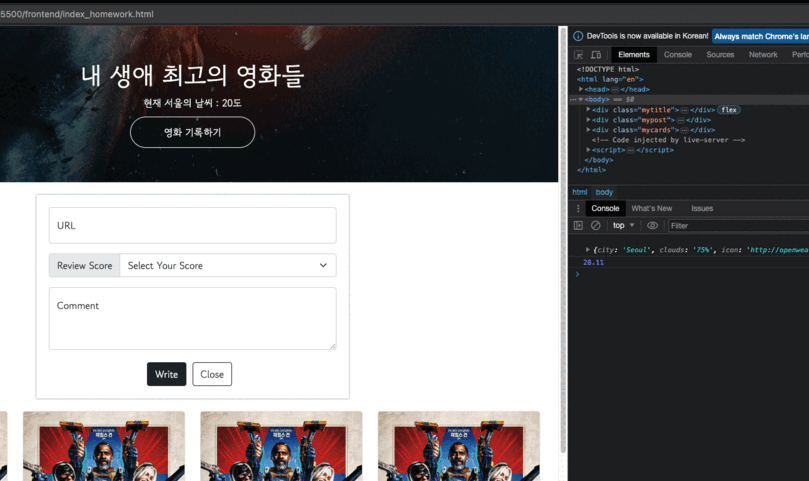Open the What's New drawer tab

[652, 209]
